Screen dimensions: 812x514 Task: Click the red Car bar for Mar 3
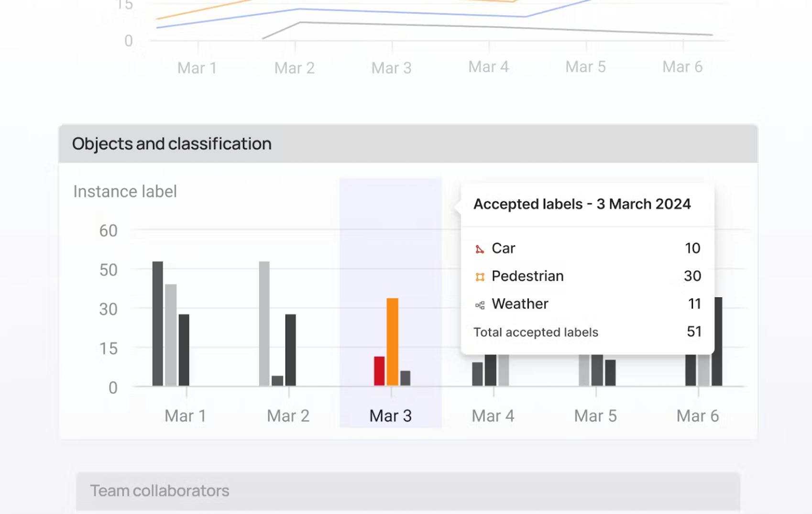(x=379, y=371)
